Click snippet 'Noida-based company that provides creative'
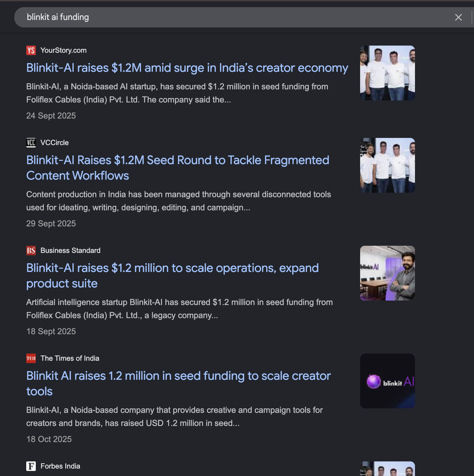The height and width of the screenshot is (476, 474). pos(174,416)
